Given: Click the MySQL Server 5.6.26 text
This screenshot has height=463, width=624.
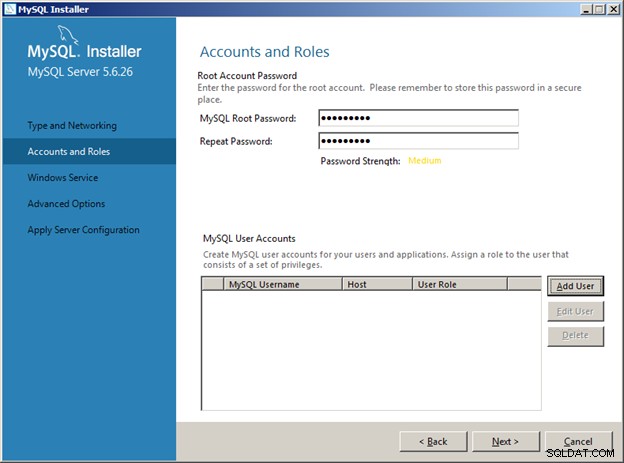Looking at the screenshot, I should (80, 72).
